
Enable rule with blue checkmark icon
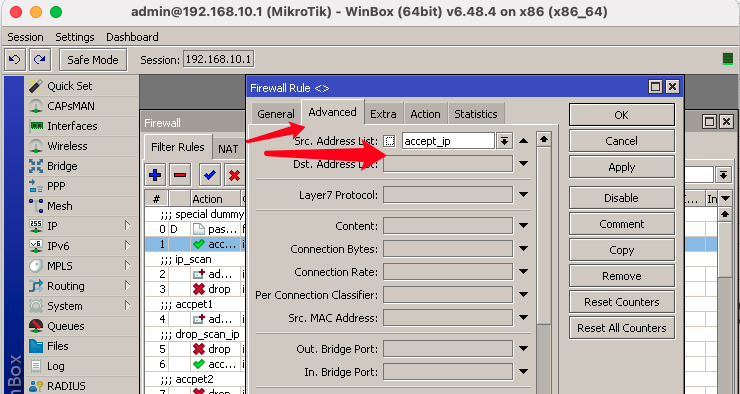click(210, 176)
